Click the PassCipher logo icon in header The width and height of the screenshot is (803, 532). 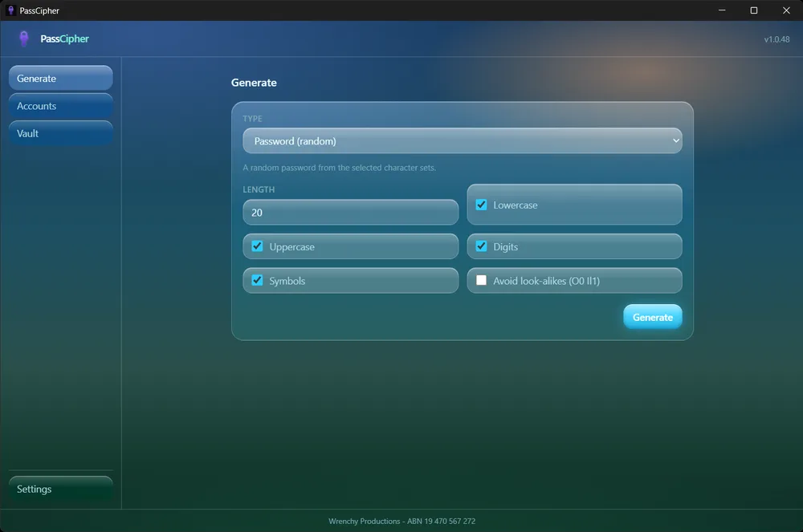pos(23,39)
